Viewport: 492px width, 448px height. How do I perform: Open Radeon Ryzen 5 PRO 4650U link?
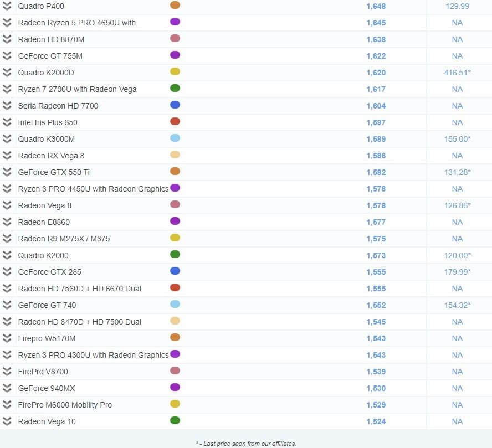[77, 23]
